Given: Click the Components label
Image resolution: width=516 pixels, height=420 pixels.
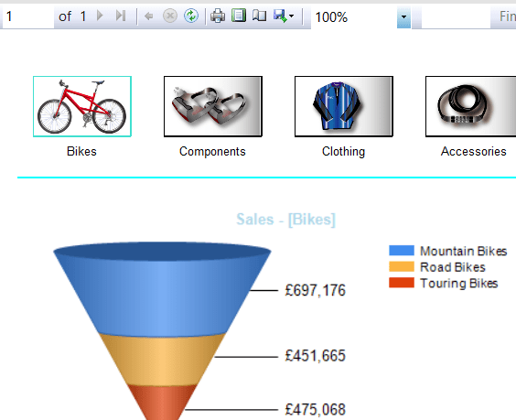Looking at the screenshot, I should pos(212,151).
